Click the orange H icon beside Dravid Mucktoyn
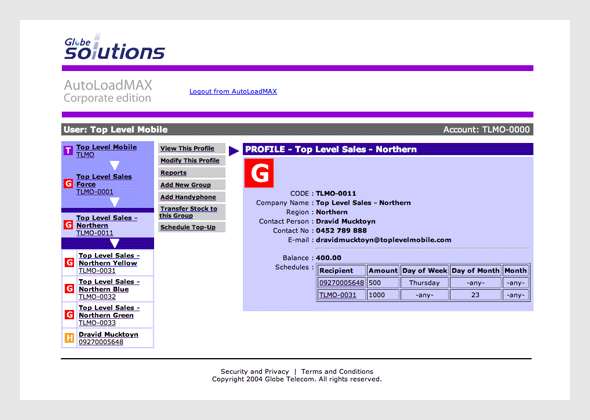The width and height of the screenshot is (590, 420). [x=69, y=338]
